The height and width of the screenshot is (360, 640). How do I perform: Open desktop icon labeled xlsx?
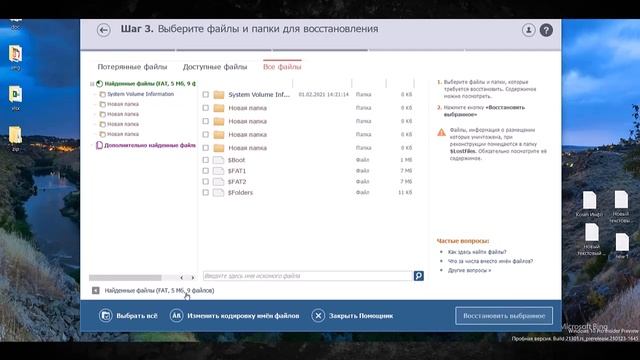pyautogui.click(x=15, y=97)
